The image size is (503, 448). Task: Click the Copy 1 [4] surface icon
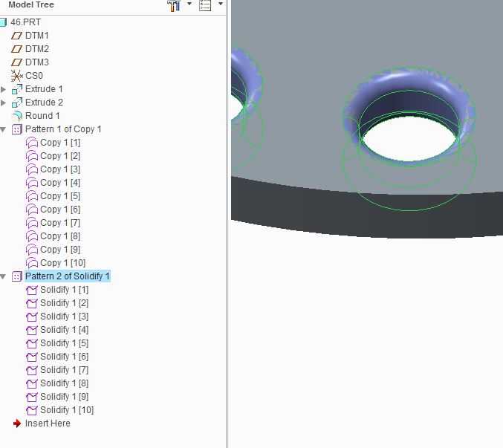coord(32,183)
